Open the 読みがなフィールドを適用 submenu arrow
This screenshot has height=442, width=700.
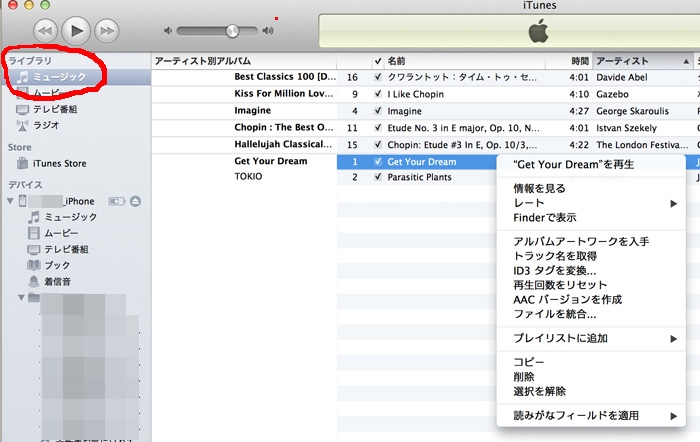coord(674,416)
